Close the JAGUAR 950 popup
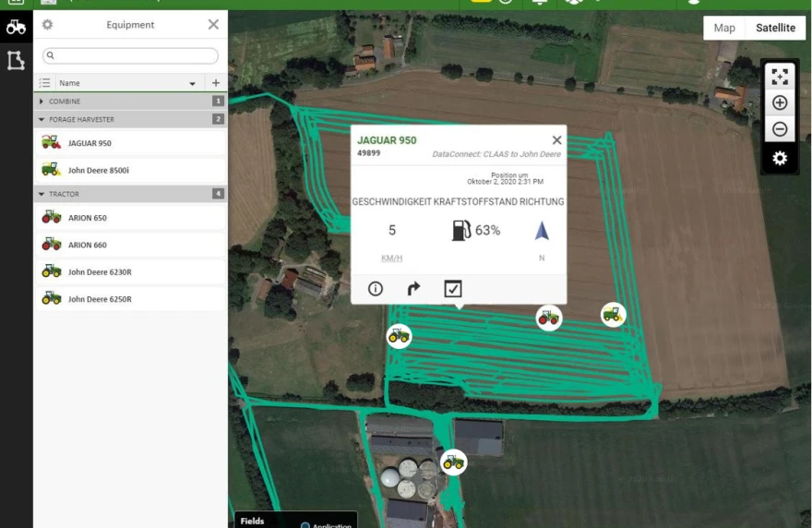This screenshot has height=528, width=812. pyautogui.click(x=556, y=140)
